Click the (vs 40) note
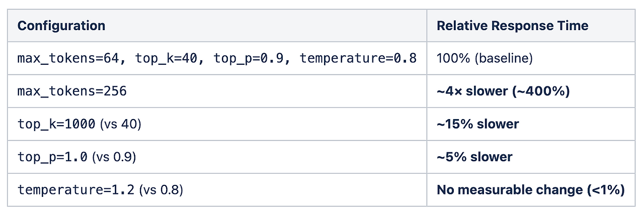Image resolution: width=644 pixels, height=216 pixels. 120,124
